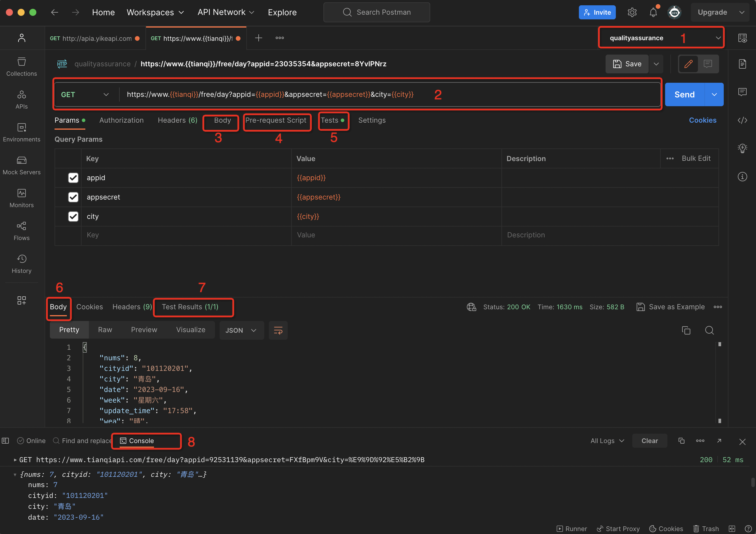Navigate back with left arrow
Viewport: 756px width, 534px height.
(x=54, y=12)
